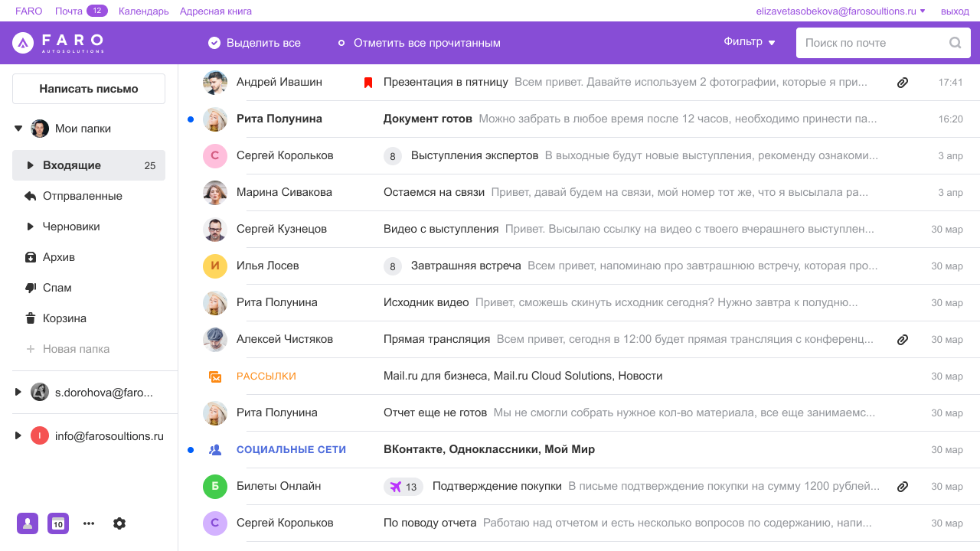Screen dimensions: 980x551
Task: Open the Фильтр dropdown
Action: coord(749,43)
